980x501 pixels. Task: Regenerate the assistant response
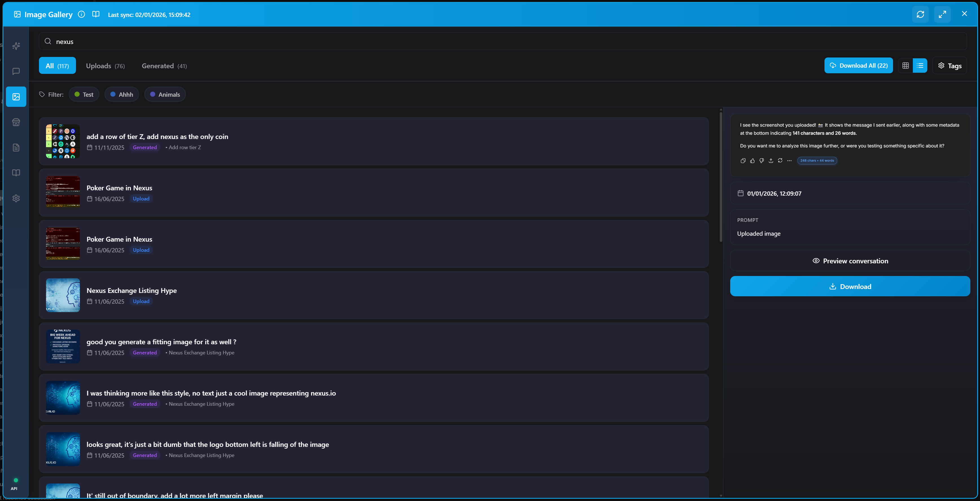780,160
